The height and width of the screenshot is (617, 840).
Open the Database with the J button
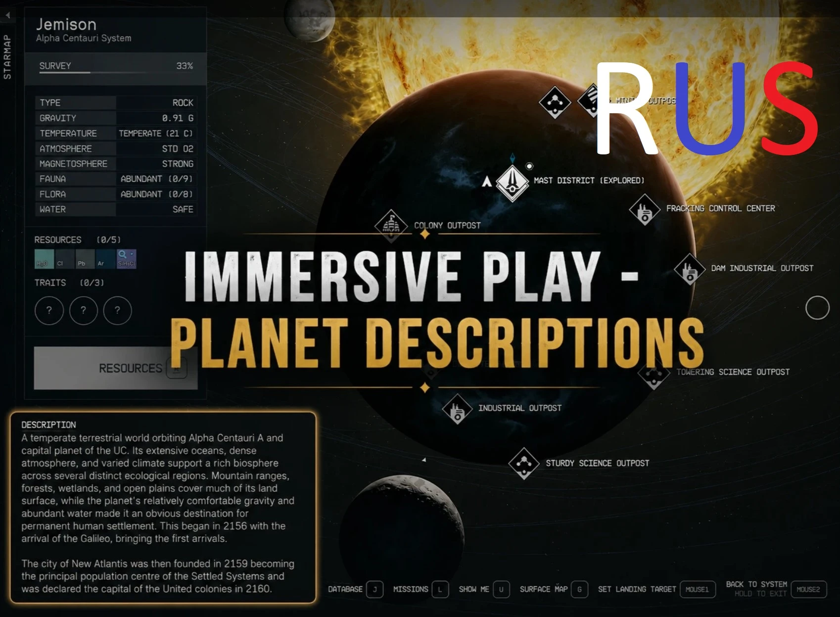pos(374,589)
